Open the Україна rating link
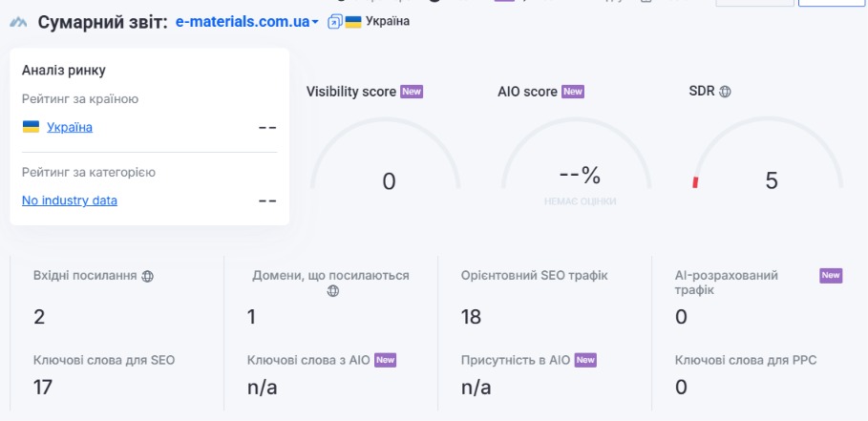This screenshot has width=868, height=421. pyautogui.click(x=70, y=127)
